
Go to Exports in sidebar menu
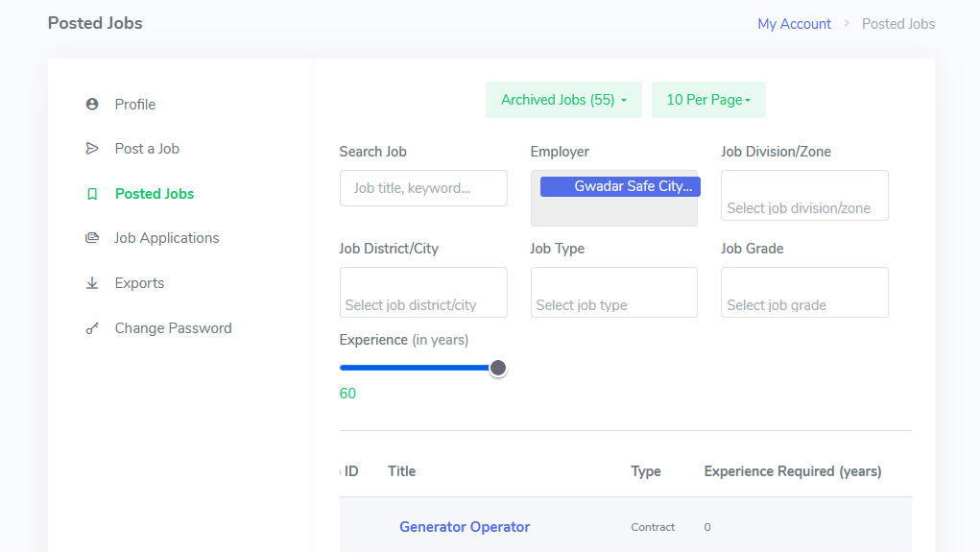pos(139,283)
